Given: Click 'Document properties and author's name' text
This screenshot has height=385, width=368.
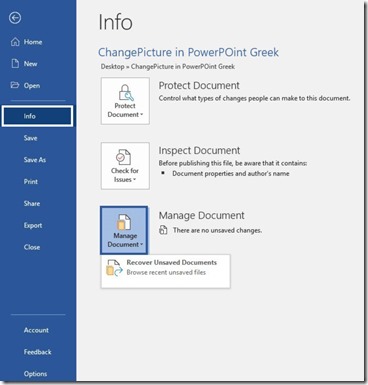Looking at the screenshot, I should pos(231,173).
